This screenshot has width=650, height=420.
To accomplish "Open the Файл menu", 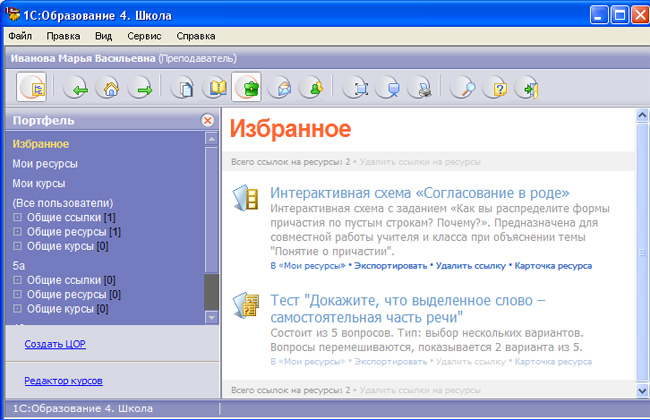I will pos(20,36).
